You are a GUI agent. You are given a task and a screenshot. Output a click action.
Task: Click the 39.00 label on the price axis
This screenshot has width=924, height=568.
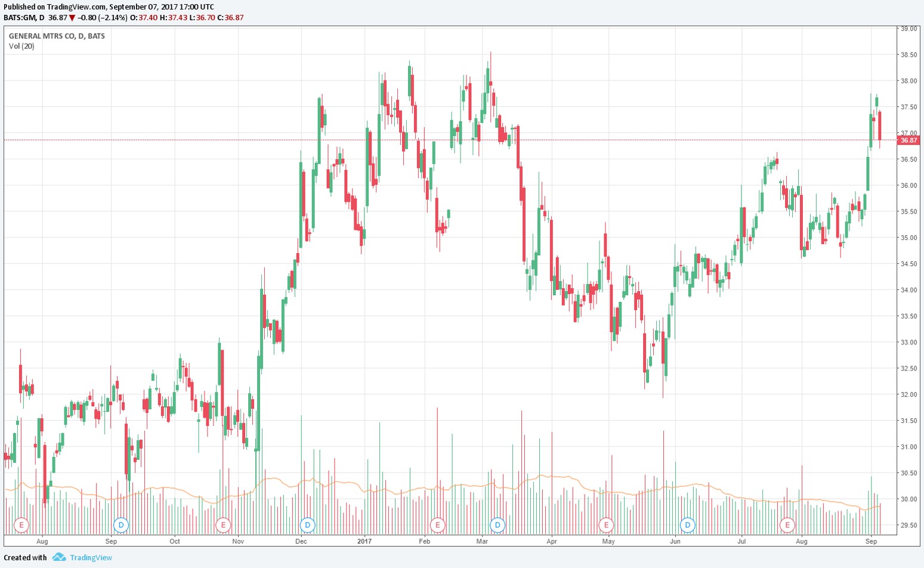point(908,29)
